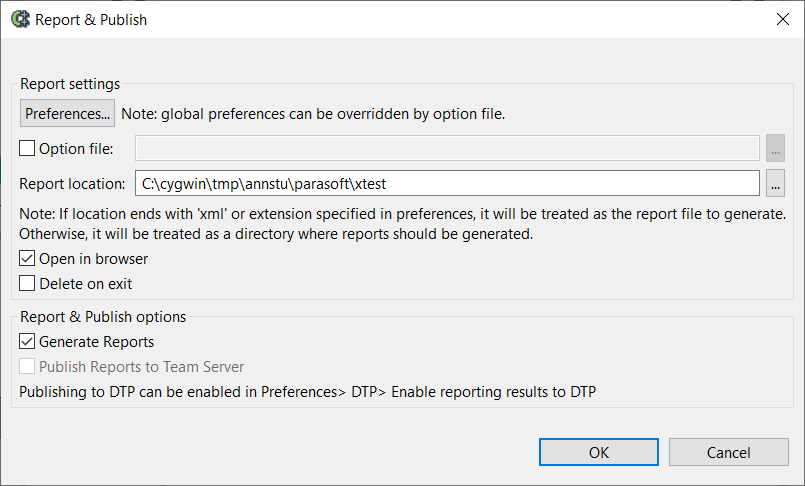Enable the Delete on exit checkbox
This screenshot has width=805, height=486.
pyautogui.click(x=27, y=283)
